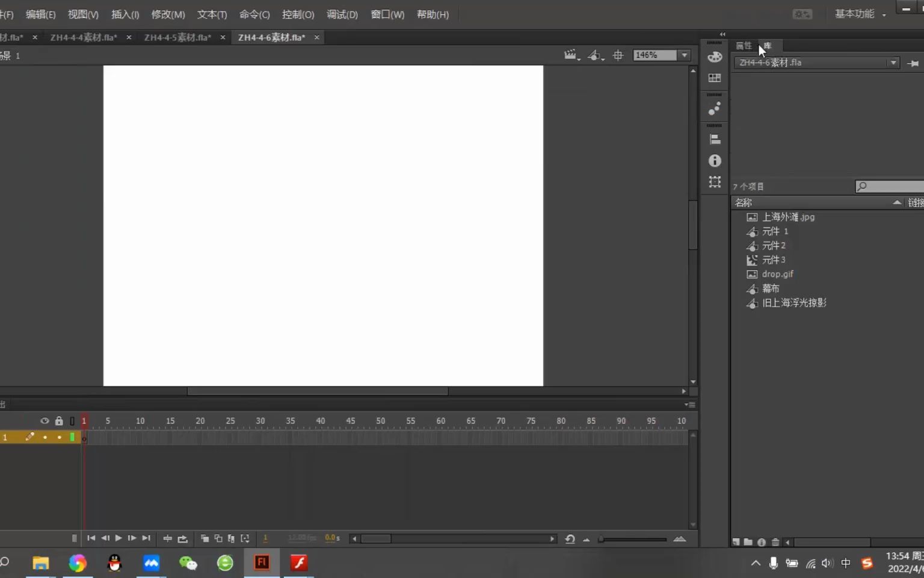Toggle green outline square of layer 1
The image size is (924, 578).
point(72,437)
